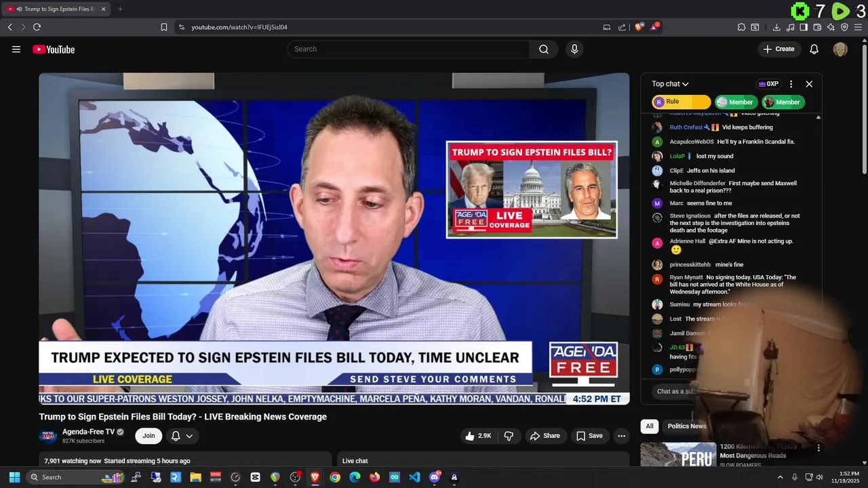The height and width of the screenshot is (488, 868).
Task: Click the second green Member chip
Action: [783, 102]
